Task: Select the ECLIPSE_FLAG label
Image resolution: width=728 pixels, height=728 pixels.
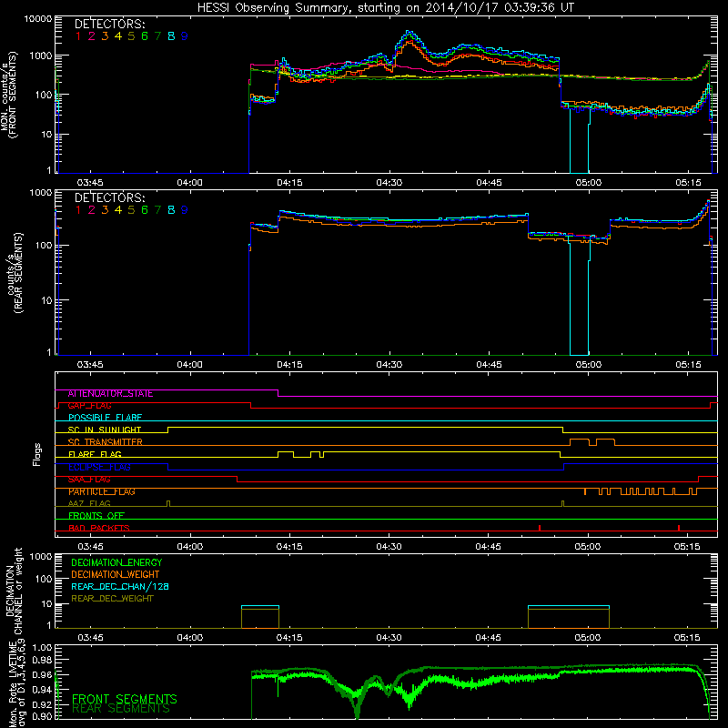Action: tap(99, 467)
